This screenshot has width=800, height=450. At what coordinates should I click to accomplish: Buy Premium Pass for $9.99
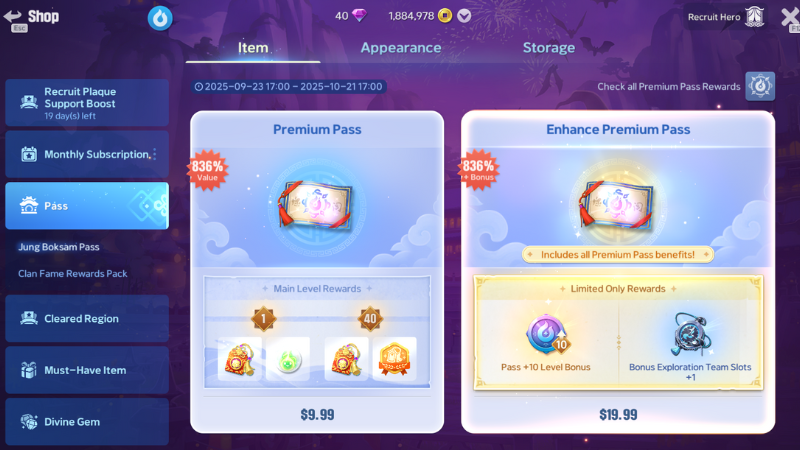[317, 414]
